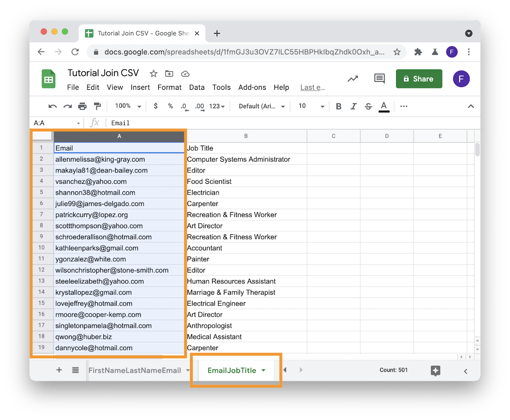Open the Data menu
Image resolution: width=510 pixels, height=420 pixels.
coord(197,87)
